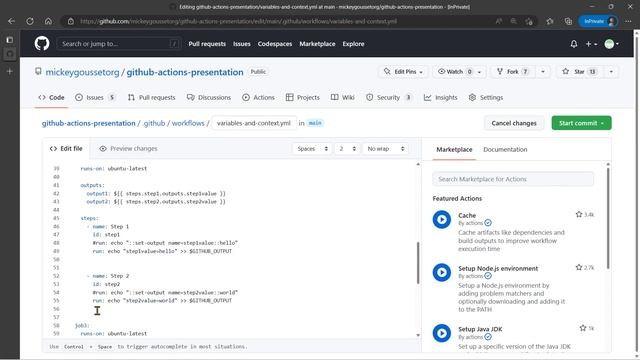Click the sidebar new tab plus icon
The width and height of the screenshot is (640, 360).
click(x=10, y=71)
